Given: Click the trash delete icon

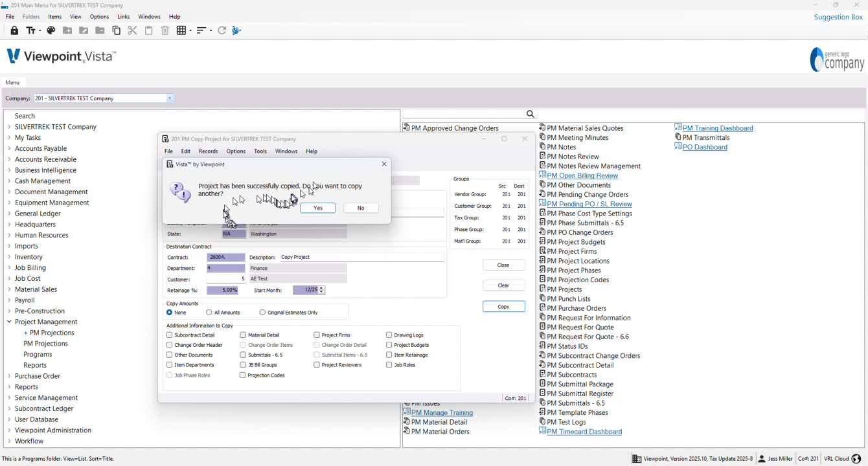Looking at the screenshot, I should pyautogui.click(x=165, y=30).
